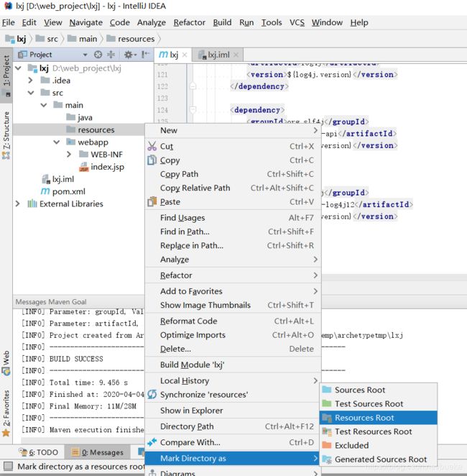This screenshot has width=467, height=476.
Task: Click the scroll-from-source target icon
Action: pyautogui.click(x=98, y=55)
